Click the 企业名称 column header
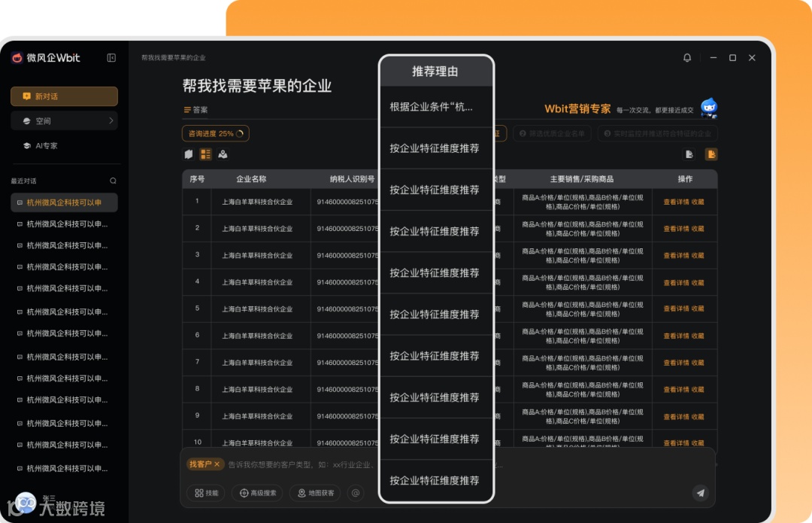The image size is (812, 523). click(251, 179)
